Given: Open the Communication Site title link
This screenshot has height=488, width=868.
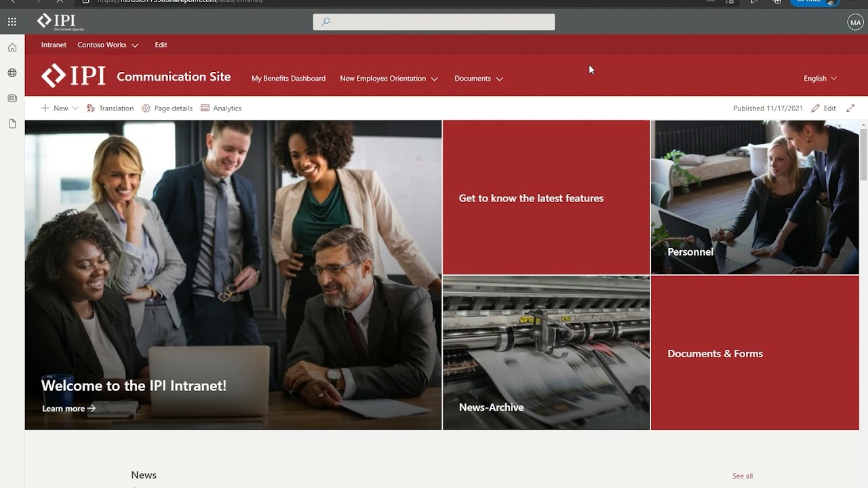Looking at the screenshot, I should pyautogui.click(x=174, y=77).
